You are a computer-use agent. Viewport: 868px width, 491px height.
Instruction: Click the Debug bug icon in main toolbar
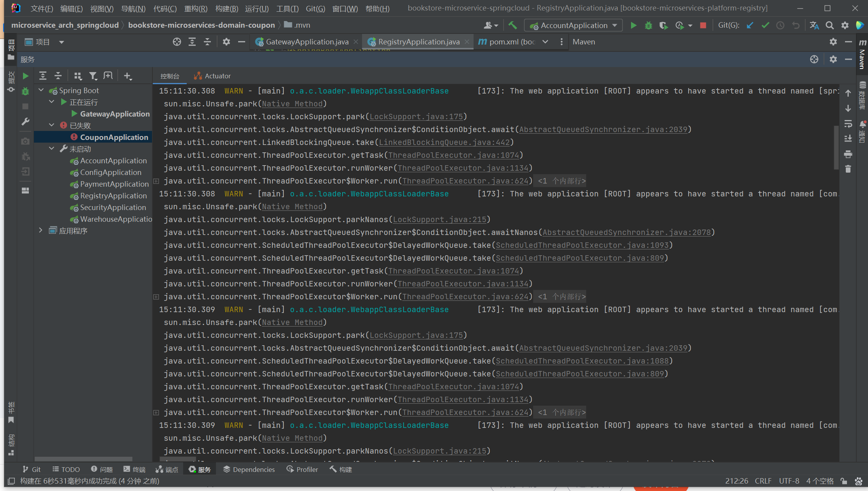648,25
